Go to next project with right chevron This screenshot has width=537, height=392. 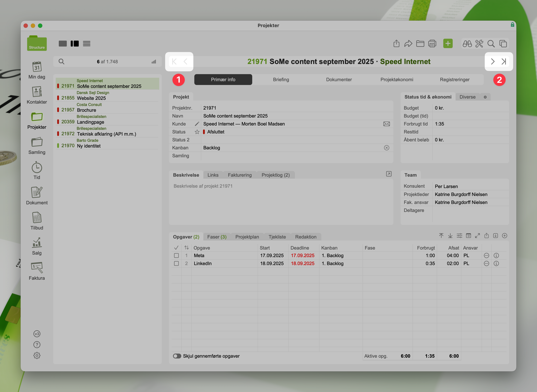(493, 61)
